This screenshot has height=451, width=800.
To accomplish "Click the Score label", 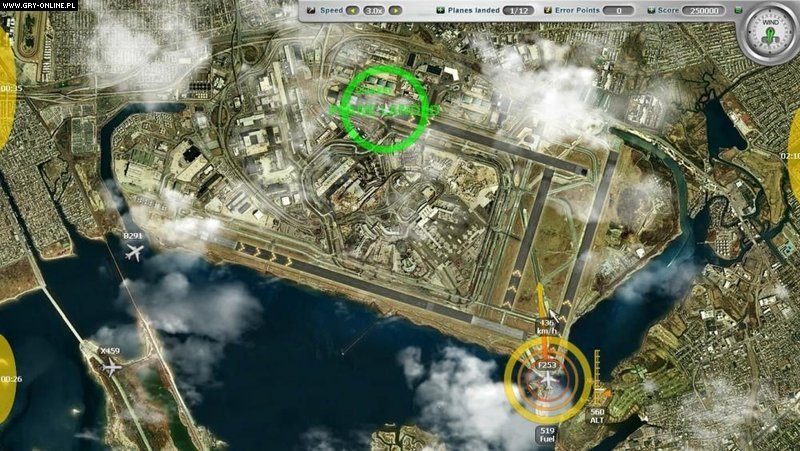I will pos(668,10).
